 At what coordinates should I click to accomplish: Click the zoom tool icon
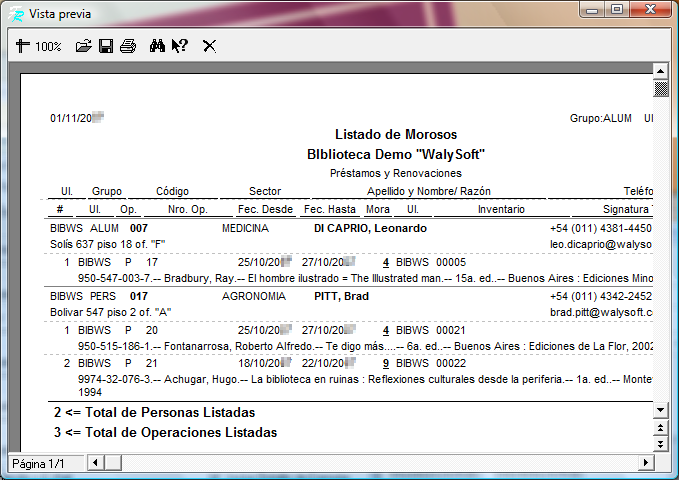point(23,46)
